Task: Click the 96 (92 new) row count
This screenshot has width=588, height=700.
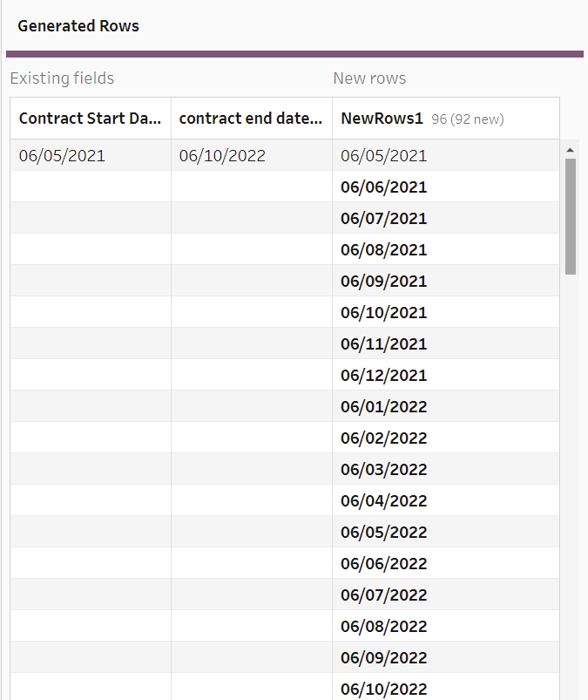Action: [468, 119]
